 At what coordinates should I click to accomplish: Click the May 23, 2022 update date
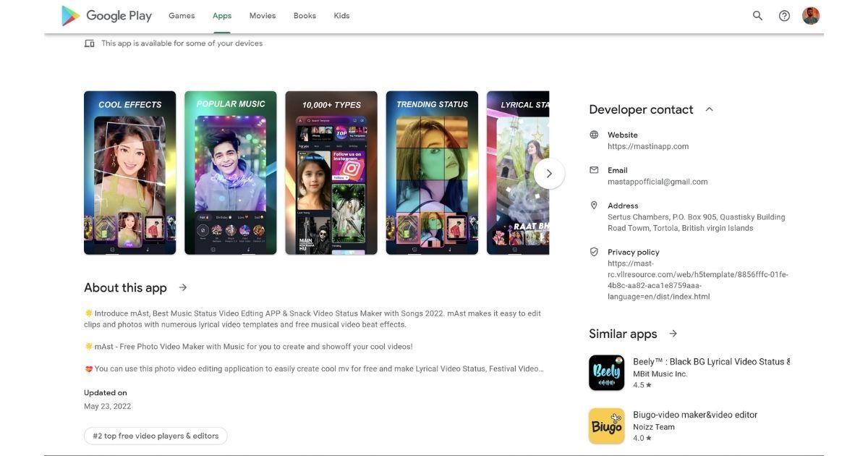coord(107,406)
